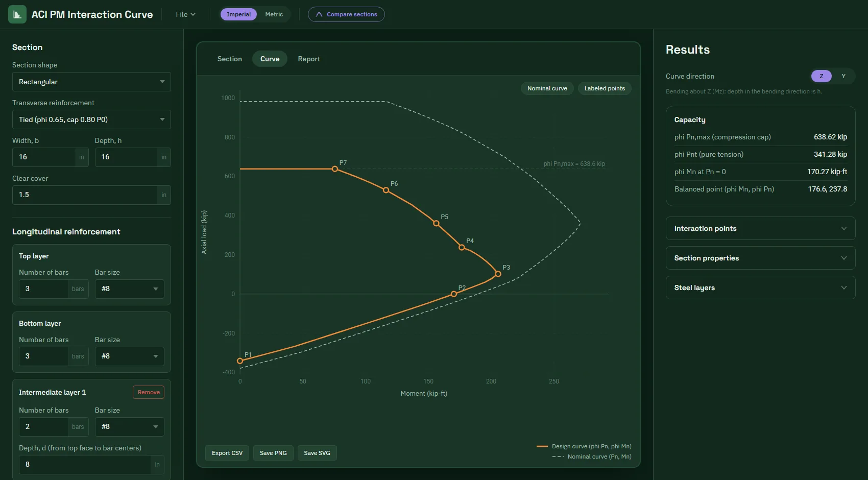Image resolution: width=868 pixels, height=480 pixels.
Task: Expand the Section properties panel
Action: tap(760, 258)
